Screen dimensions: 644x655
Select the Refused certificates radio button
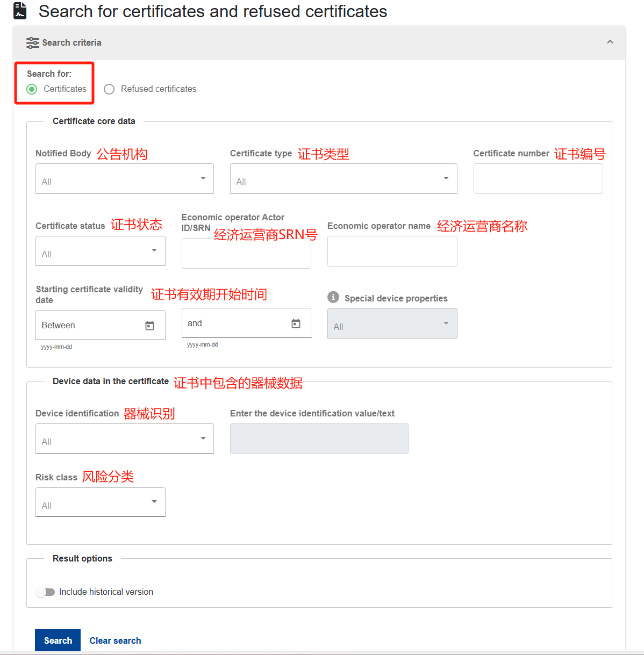109,89
